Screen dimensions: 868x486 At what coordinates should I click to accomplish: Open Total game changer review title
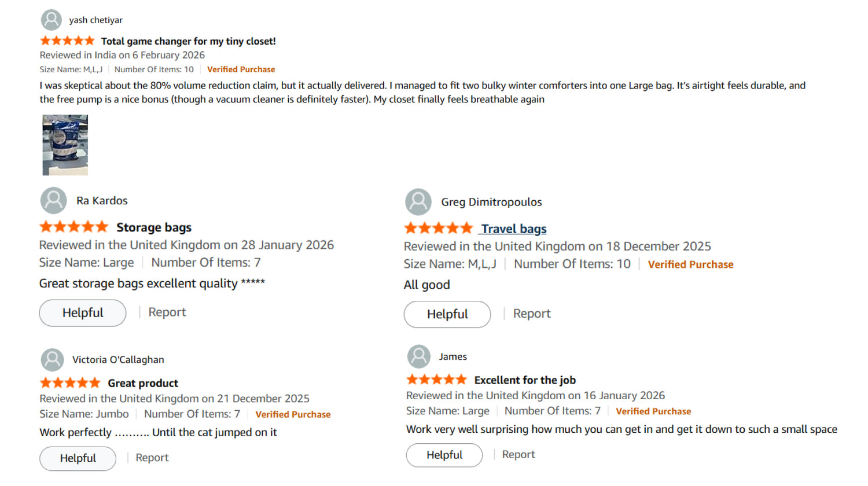coord(188,41)
